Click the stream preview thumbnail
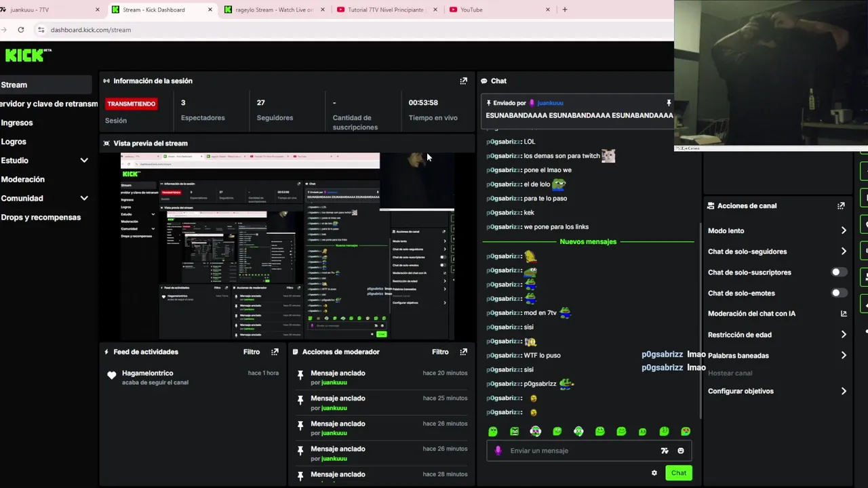 coord(287,246)
